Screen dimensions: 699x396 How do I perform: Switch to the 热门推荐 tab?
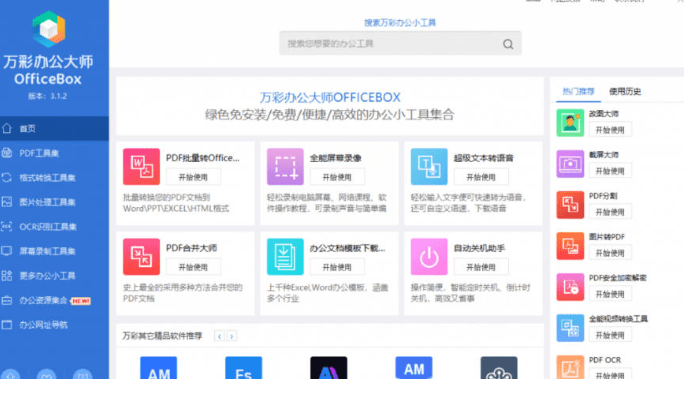tap(578, 91)
